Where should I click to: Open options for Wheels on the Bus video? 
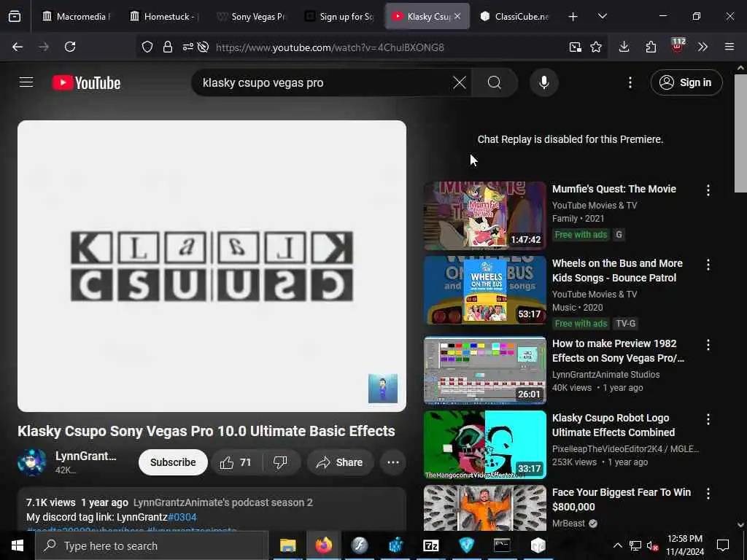(708, 264)
